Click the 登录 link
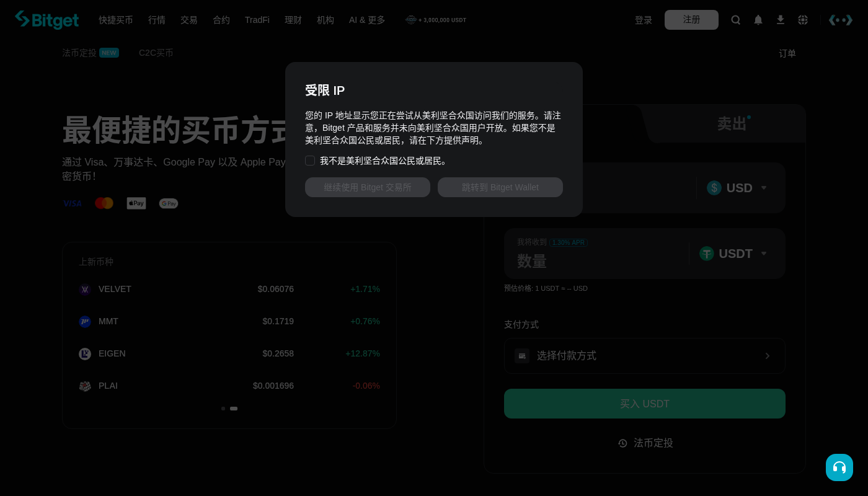The image size is (868, 496). (644, 20)
